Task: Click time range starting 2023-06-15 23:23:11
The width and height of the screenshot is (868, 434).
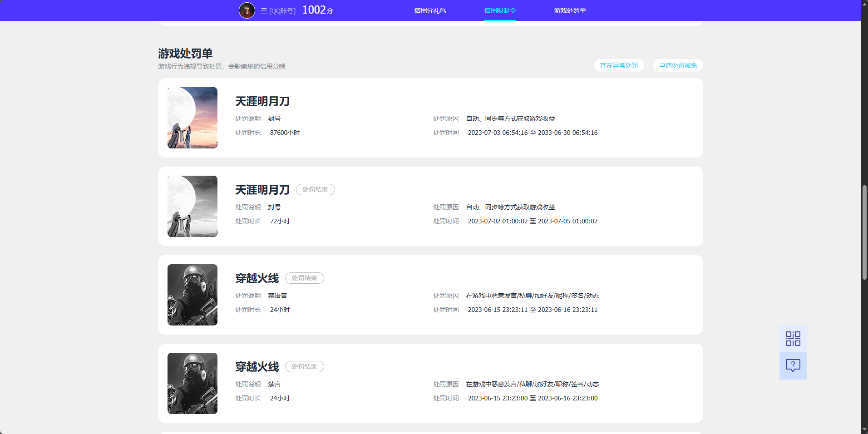Action: pyautogui.click(x=533, y=310)
